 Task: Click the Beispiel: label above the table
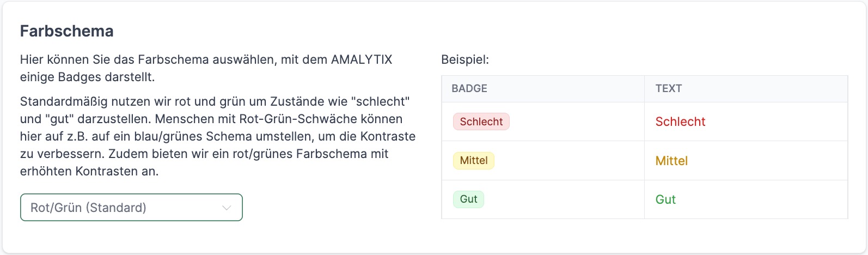pos(465,59)
